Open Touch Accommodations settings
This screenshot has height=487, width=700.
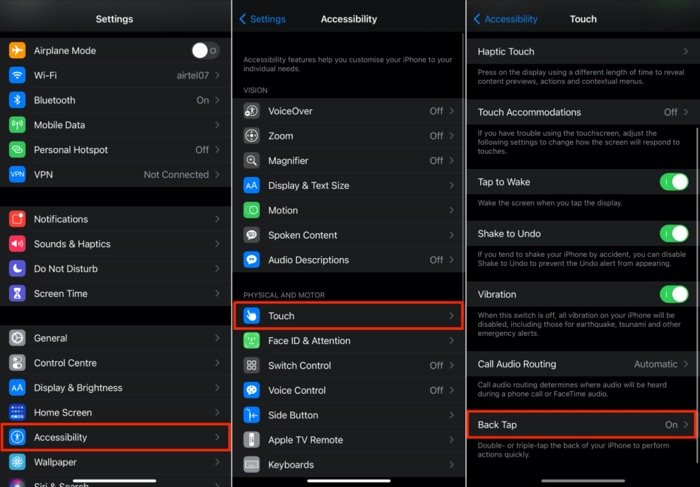click(583, 112)
